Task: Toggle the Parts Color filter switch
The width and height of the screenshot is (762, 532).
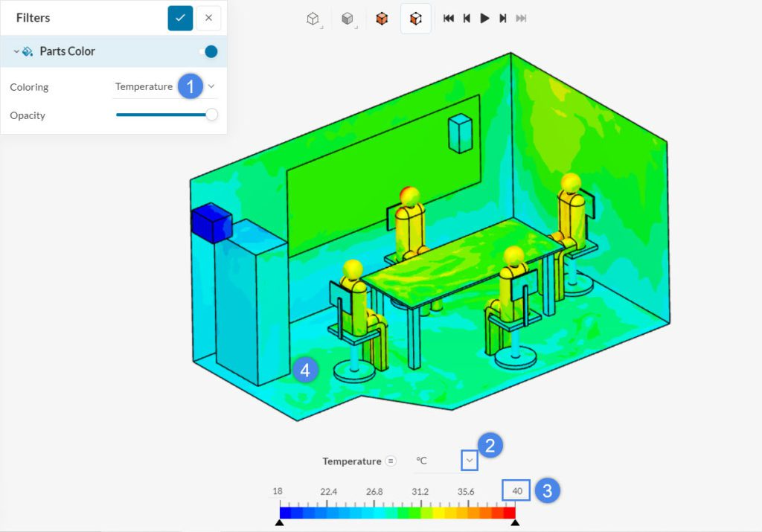Action: (x=208, y=51)
